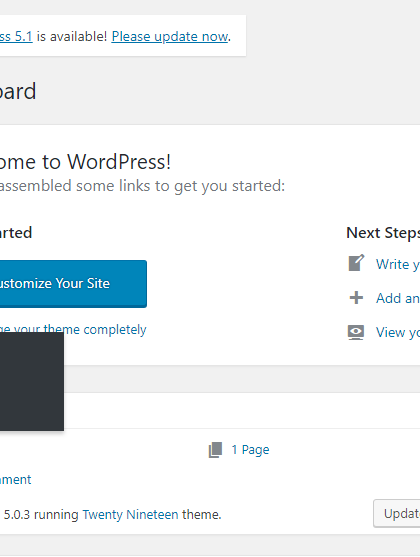Open the comment count link

click(x=16, y=480)
